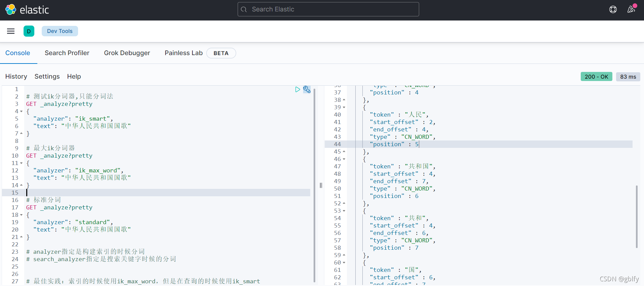Click the Elastic logo
The height and width of the screenshot is (286, 644).
[x=27, y=10]
